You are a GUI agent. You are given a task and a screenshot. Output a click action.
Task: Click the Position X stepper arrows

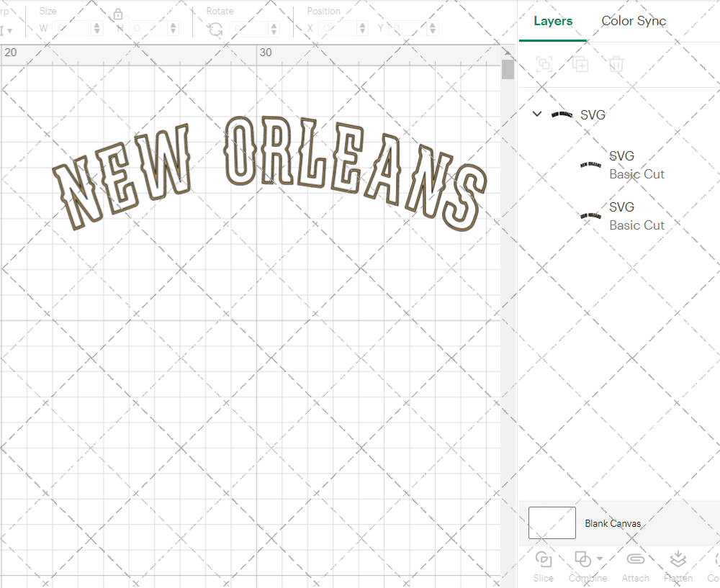362,29
